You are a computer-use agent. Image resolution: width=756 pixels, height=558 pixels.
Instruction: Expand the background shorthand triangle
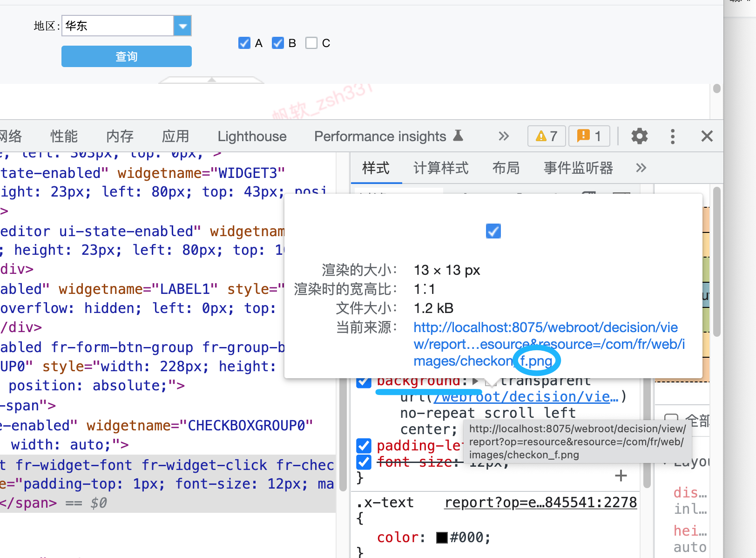(x=475, y=381)
